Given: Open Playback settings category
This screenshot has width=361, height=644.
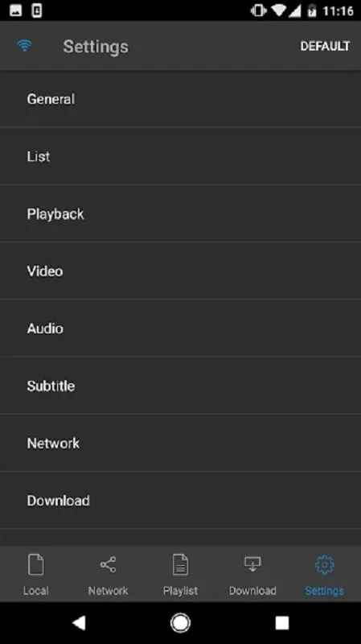Looking at the screenshot, I should coord(180,213).
